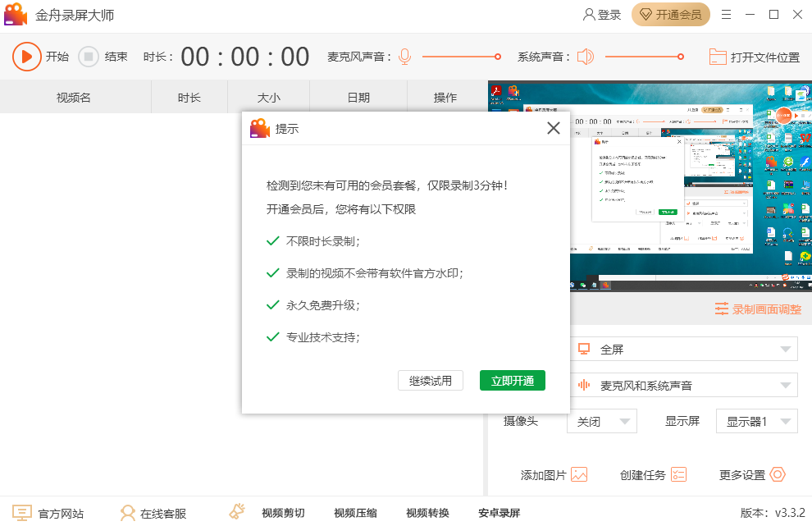Click the 操作 column header
Image resolution: width=812 pixels, height=526 pixels.
[x=445, y=98]
